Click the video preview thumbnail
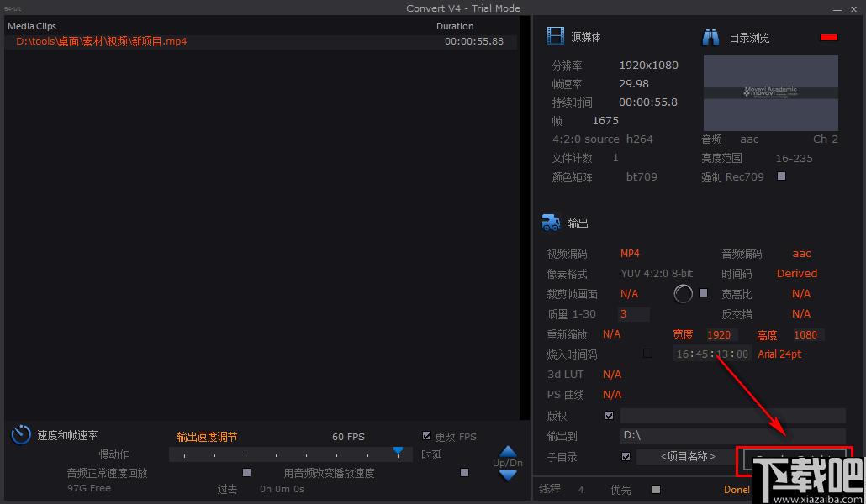This screenshot has height=504, width=866. click(770, 92)
